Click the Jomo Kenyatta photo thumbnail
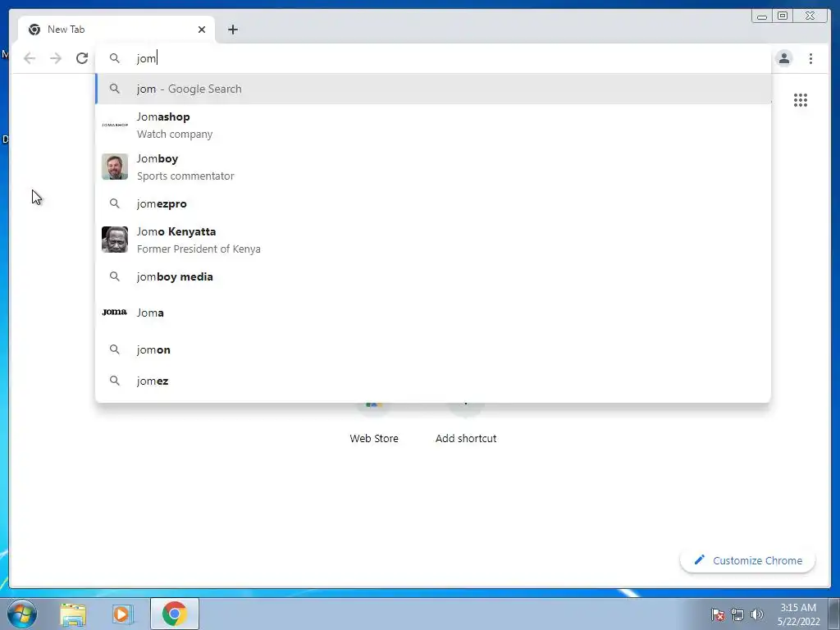 [115, 240]
